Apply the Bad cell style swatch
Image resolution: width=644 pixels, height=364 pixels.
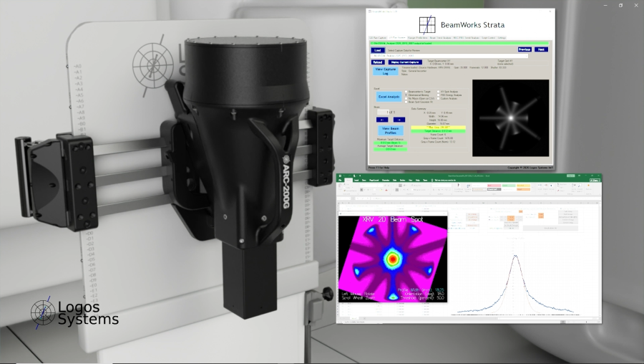coord(494,186)
